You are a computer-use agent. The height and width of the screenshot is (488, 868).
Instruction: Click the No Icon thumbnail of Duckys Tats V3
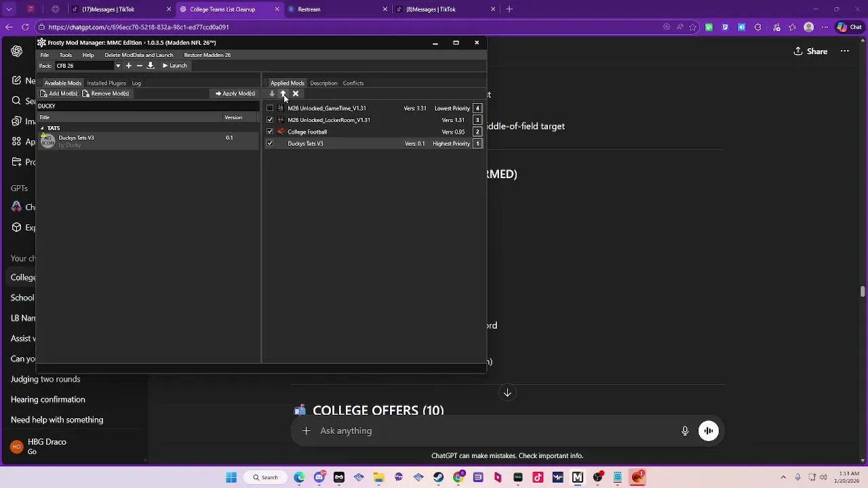pos(47,141)
